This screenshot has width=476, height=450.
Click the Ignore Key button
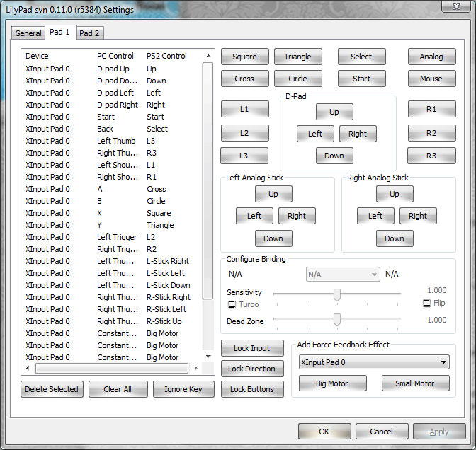coord(183,389)
